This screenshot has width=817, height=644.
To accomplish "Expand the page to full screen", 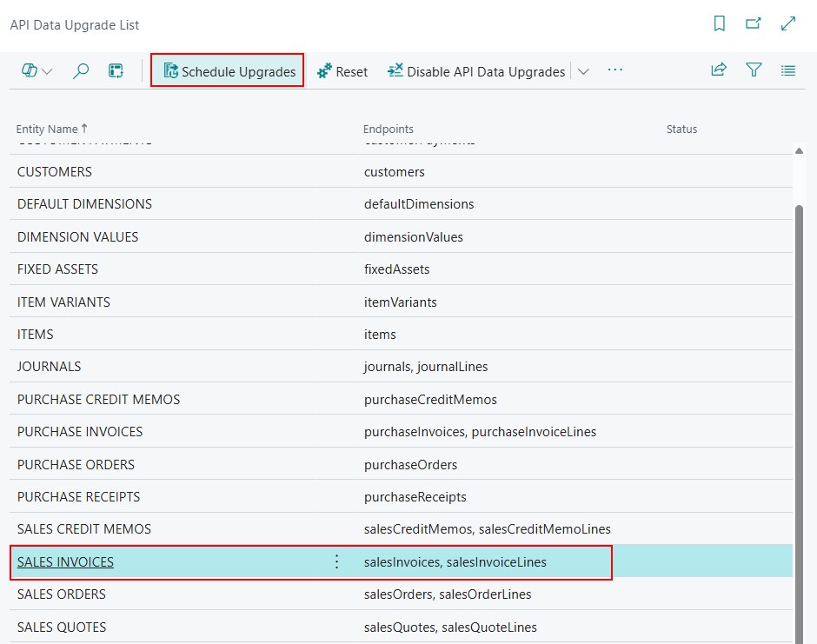I will [787, 24].
